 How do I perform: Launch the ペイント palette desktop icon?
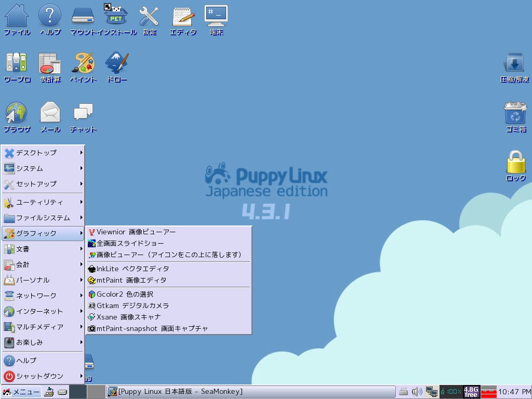[83, 67]
